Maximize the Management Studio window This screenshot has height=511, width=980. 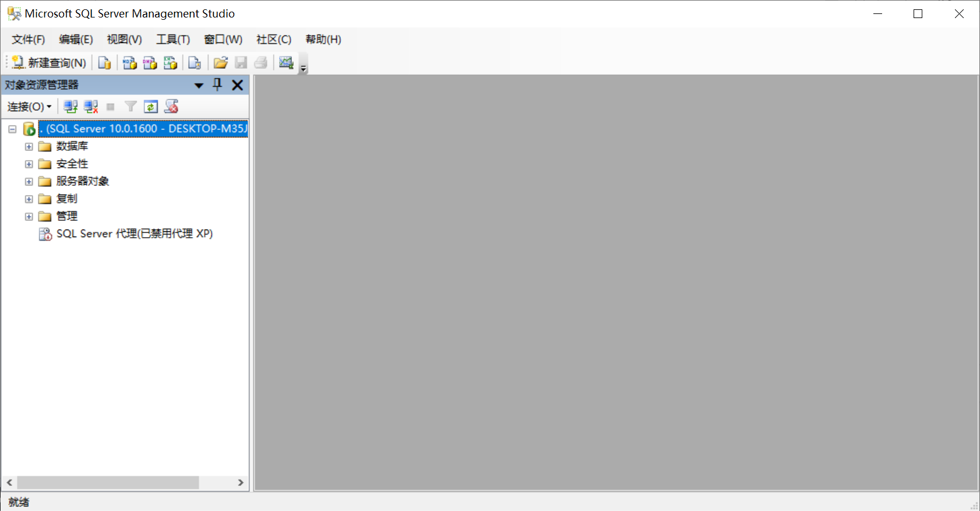(918, 13)
